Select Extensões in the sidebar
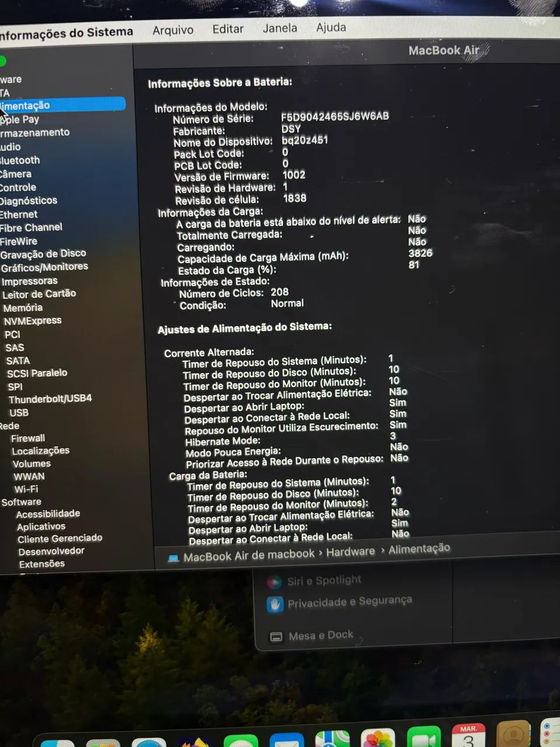The width and height of the screenshot is (560, 747). (41, 564)
